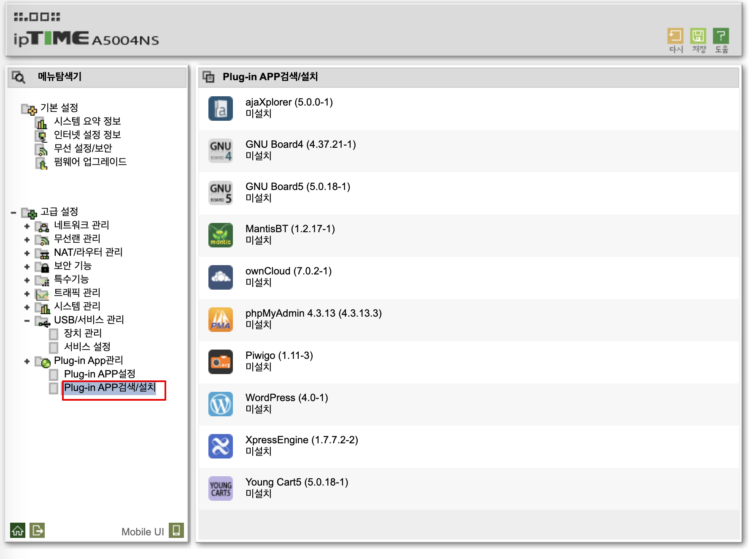The image size is (756, 559).
Task: Select the ownCloud app icon
Action: pyautogui.click(x=221, y=277)
